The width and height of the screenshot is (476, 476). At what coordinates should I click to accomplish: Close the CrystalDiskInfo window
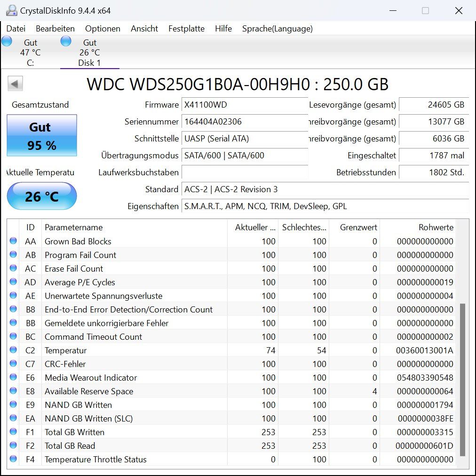pos(459,11)
